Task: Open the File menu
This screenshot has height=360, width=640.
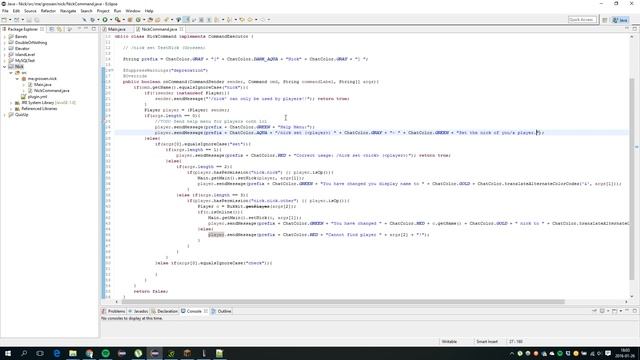Action: 5,11
